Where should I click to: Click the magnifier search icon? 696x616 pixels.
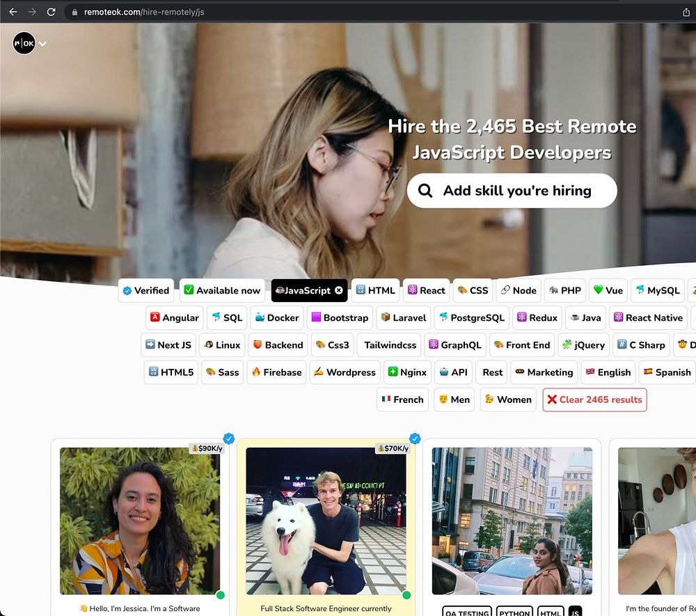pyautogui.click(x=425, y=191)
